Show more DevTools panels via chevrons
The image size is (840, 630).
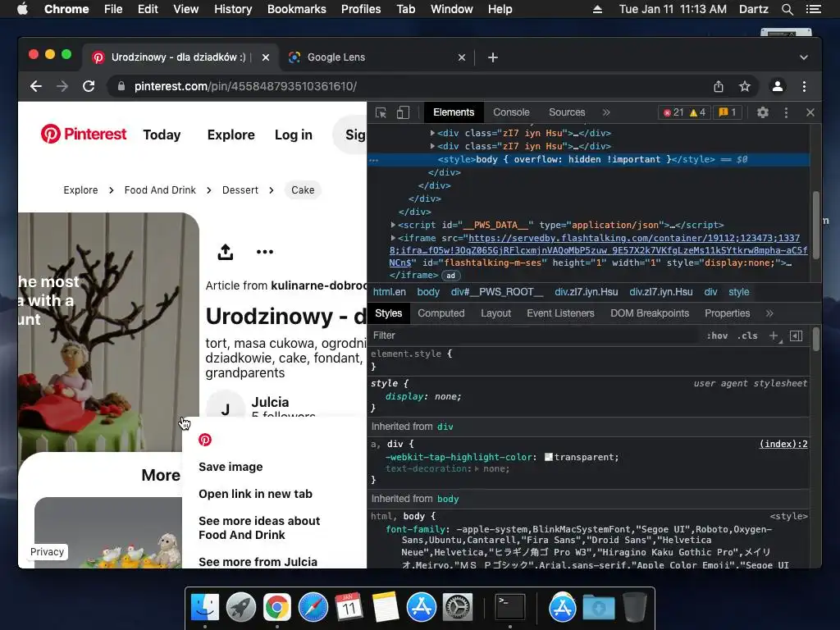606,112
